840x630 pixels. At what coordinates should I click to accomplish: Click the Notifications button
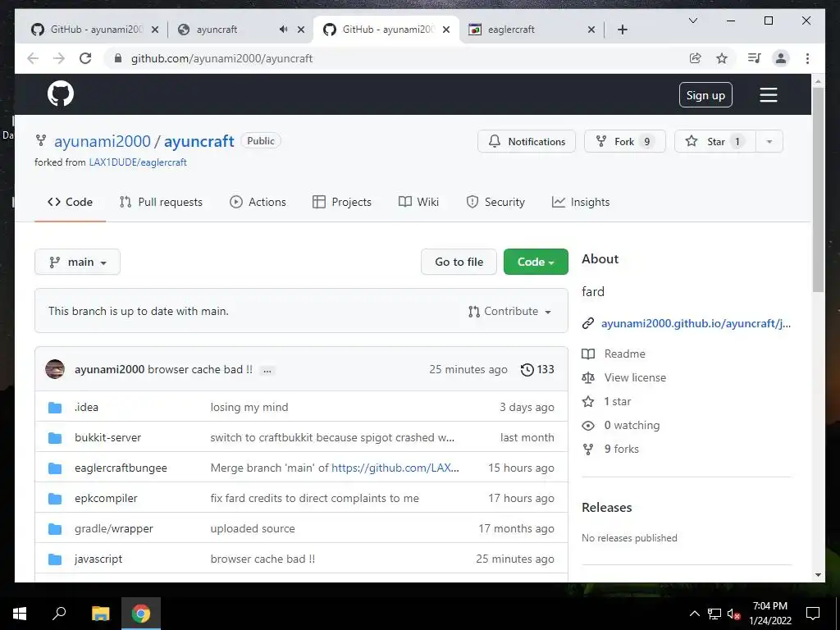click(527, 141)
